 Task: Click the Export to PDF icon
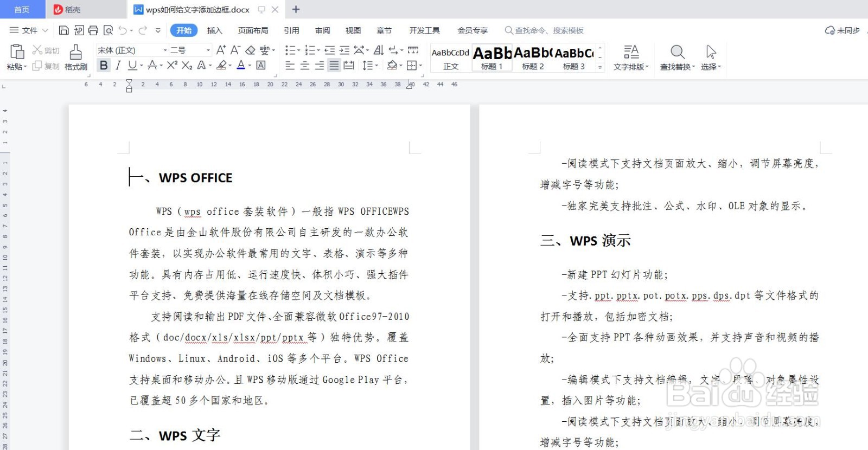point(79,30)
